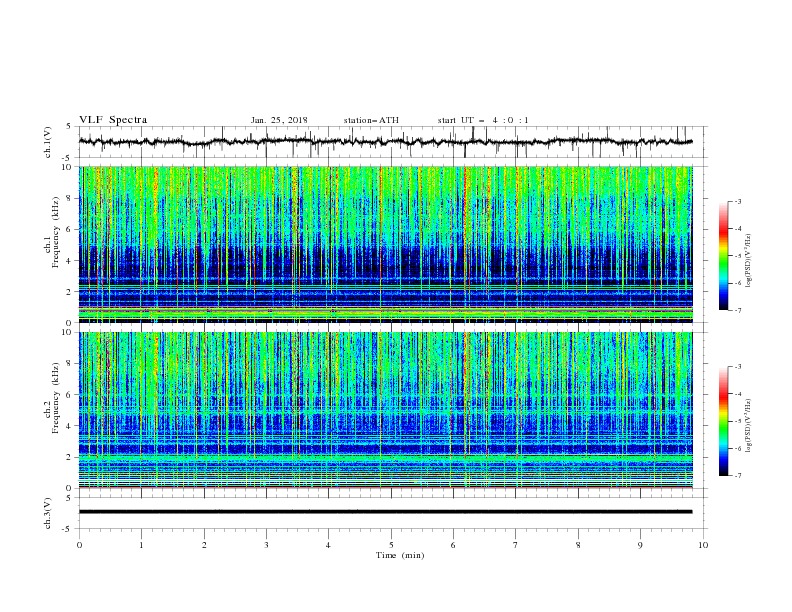Click the "-7" tick on the ch.1 colorbar
The width and height of the screenshot is (792, 612).
737,310
